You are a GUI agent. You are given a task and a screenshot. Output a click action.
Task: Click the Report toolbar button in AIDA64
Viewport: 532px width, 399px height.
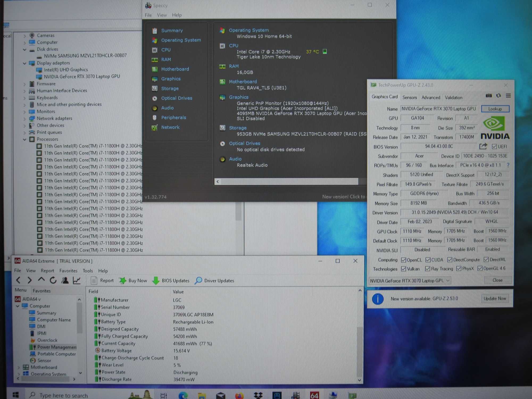click(102, 281)
